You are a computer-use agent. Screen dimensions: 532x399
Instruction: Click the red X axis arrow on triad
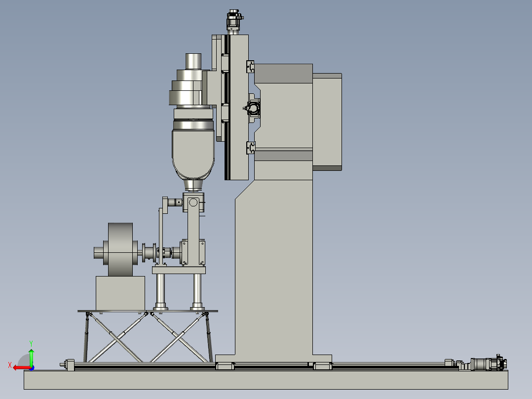pyautogui.click(x=21, y=368)
